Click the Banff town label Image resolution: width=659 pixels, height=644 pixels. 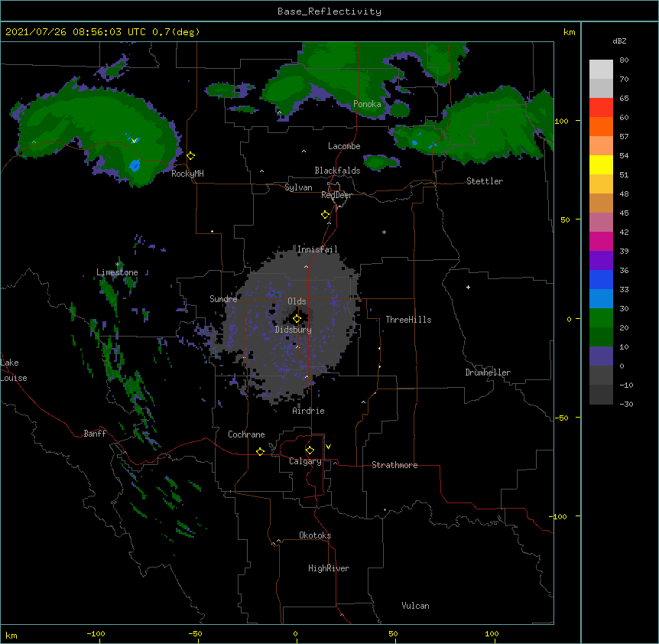[x=95, y=434]
